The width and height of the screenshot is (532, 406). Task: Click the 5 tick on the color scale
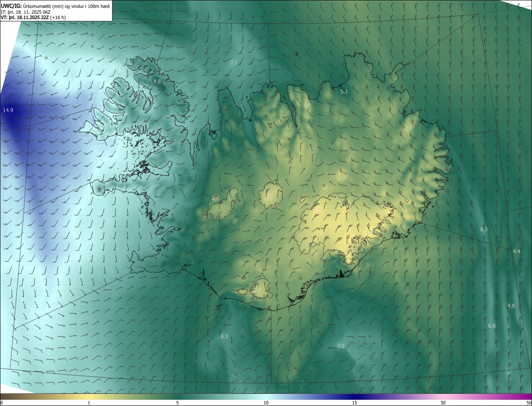pyautogui.click(x=177, y=403)
